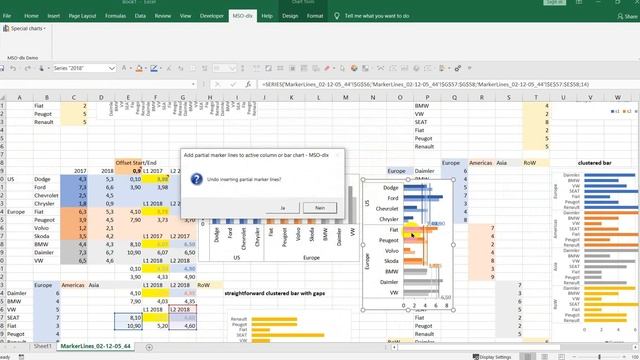
Task: Switch to the Home ribbon tab
Action: coord(31,16)
